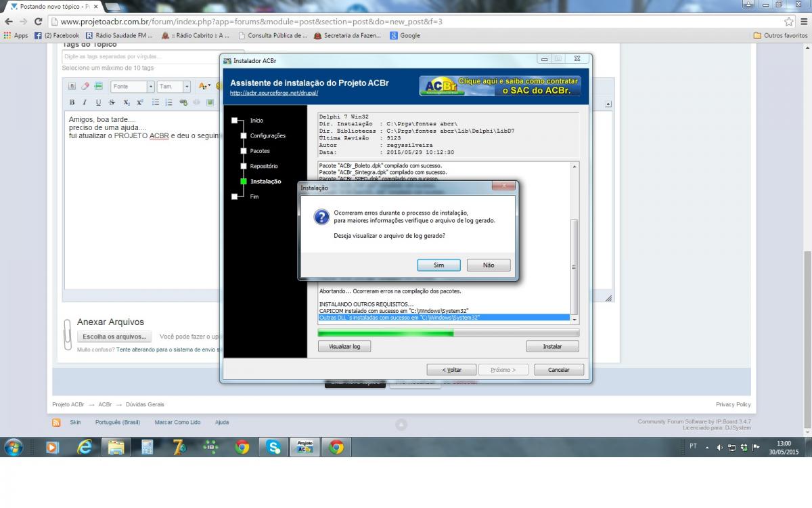Open the Rádio Saudade FM bookmark
Viewport: 812px width, 508px height.
click(119, 36)
